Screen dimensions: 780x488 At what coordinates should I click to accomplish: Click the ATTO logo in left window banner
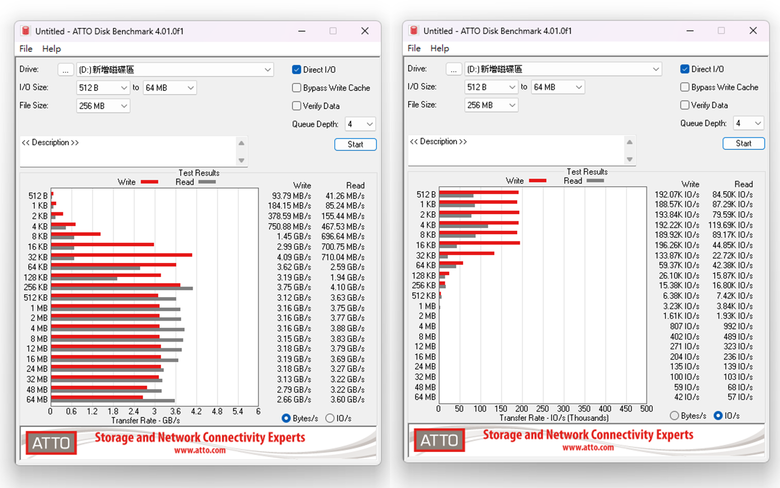[x=51, y=443]
